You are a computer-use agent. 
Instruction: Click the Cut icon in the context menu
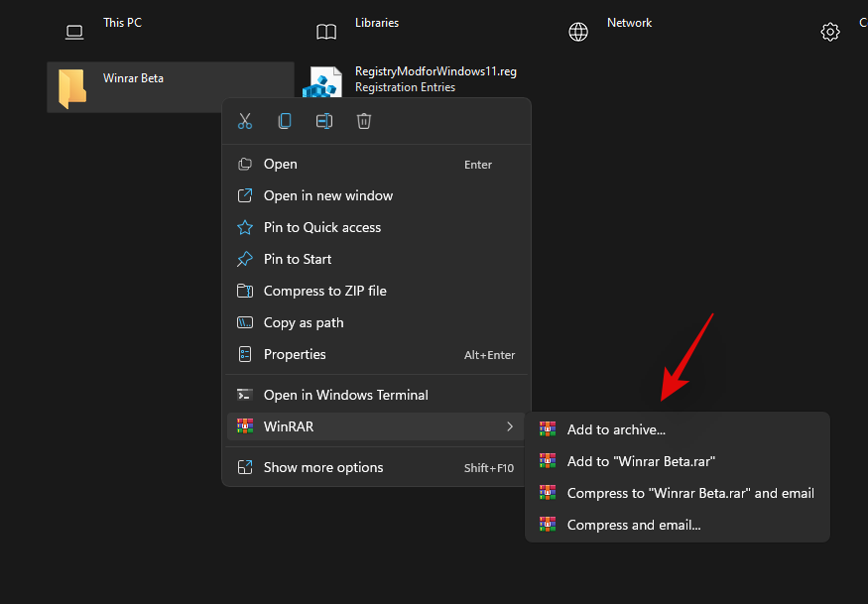point(245,120)
